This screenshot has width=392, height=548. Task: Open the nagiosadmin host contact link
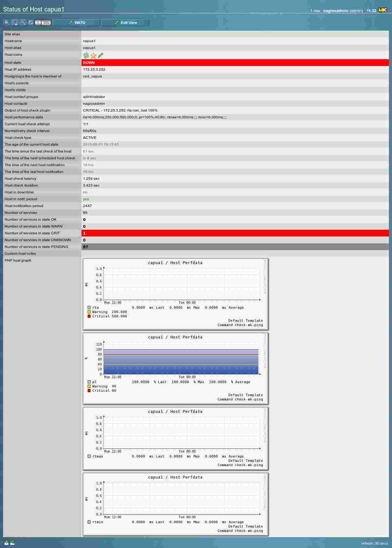[x=94, y=104]
